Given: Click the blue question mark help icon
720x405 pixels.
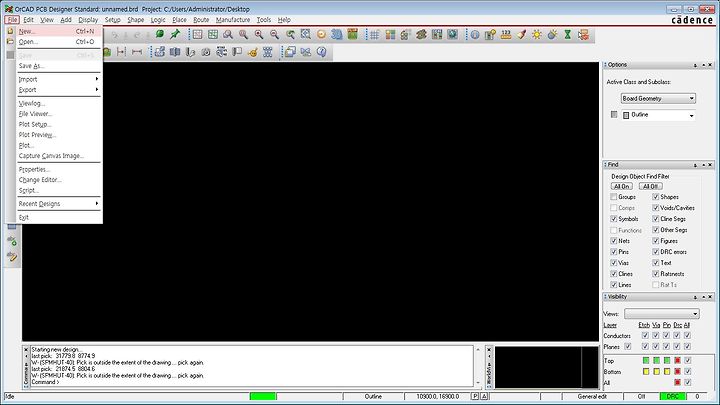Looking at the screenshot, I should tap(321, 52).
